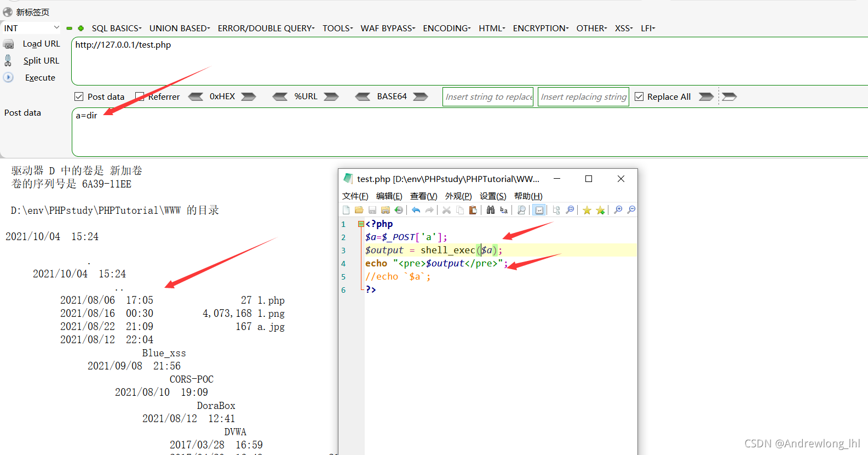Expand the LFI menu

pos(648,28)
